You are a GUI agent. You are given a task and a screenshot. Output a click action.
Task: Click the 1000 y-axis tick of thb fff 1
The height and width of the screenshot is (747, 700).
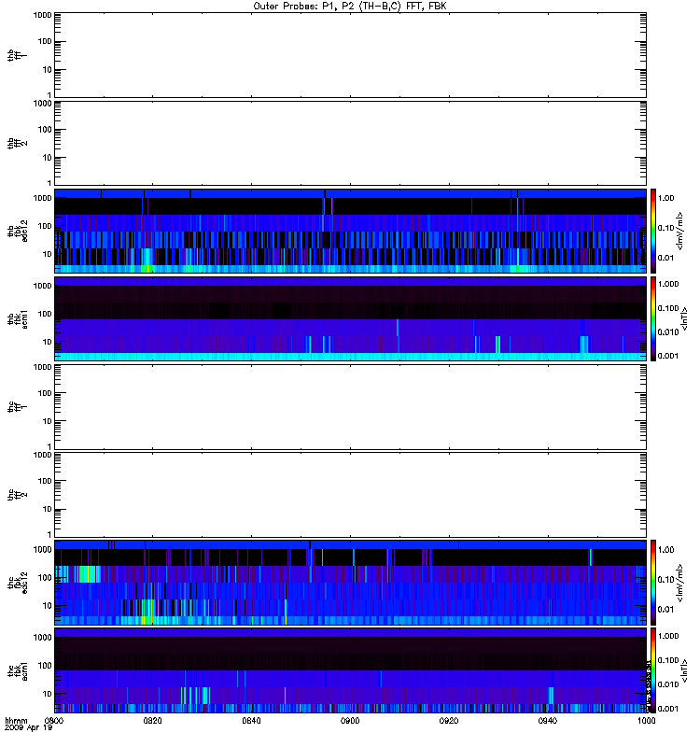point(42,15)
